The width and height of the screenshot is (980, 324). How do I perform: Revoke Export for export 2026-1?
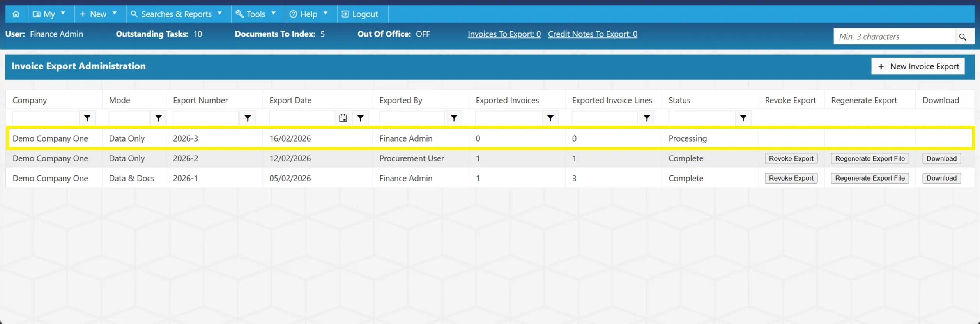click(791, 178)
